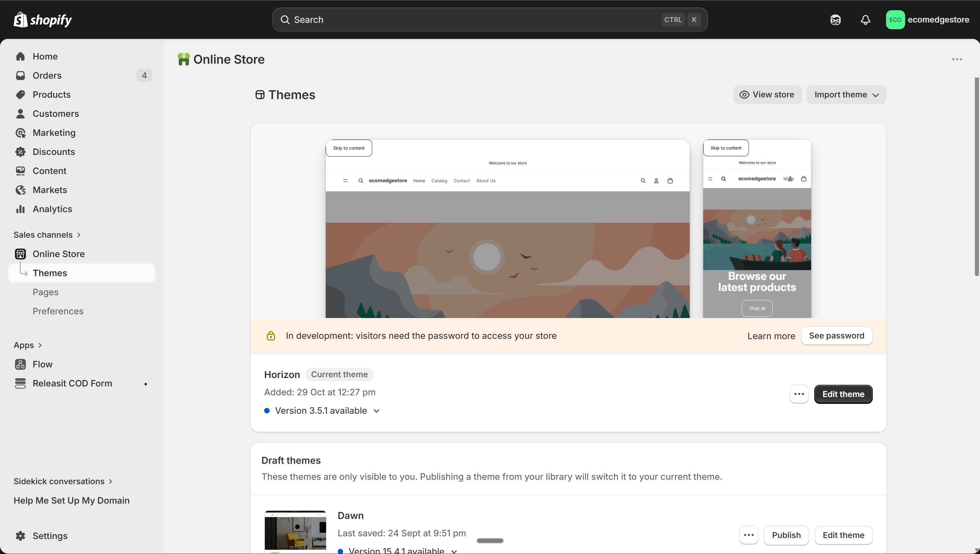Click the Shopify logo
980x554 pixels.
pos(42,20)
